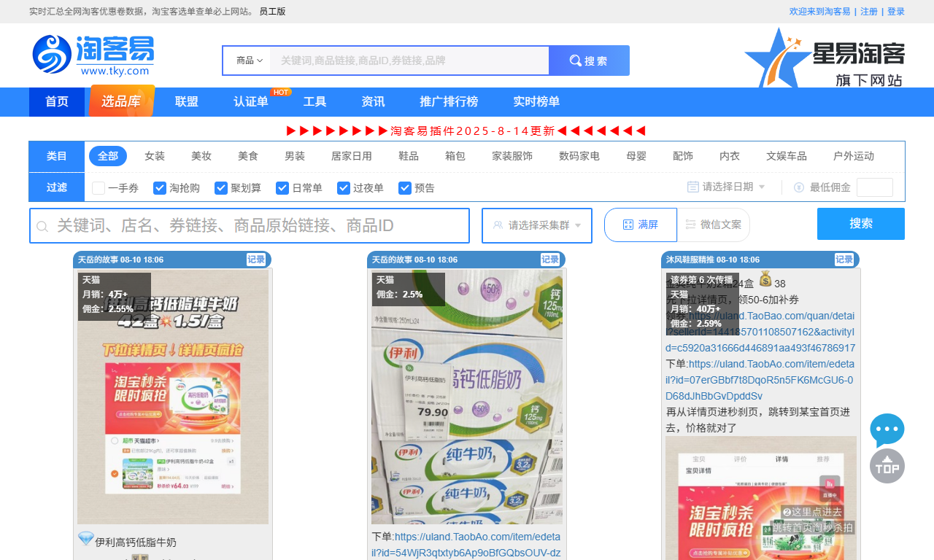Select the 配饰 category

(x=683, y=156)
